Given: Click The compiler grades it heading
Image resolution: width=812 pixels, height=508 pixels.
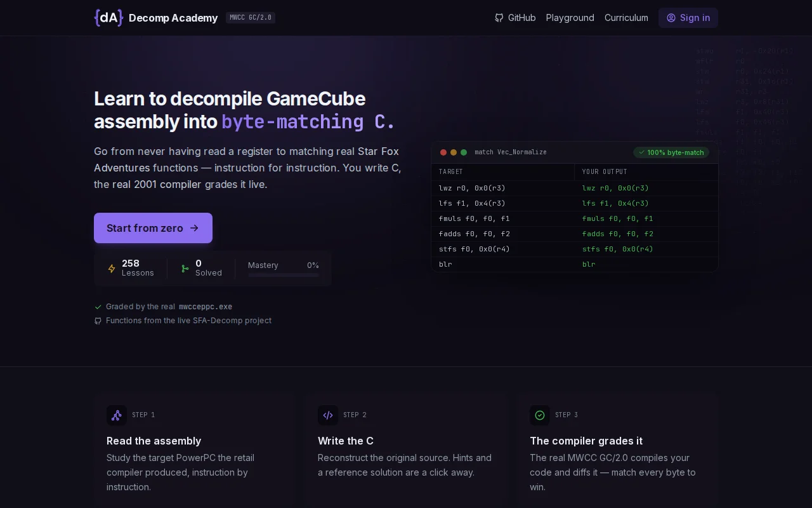Looking at the screenshot, I should click(586, 441).
